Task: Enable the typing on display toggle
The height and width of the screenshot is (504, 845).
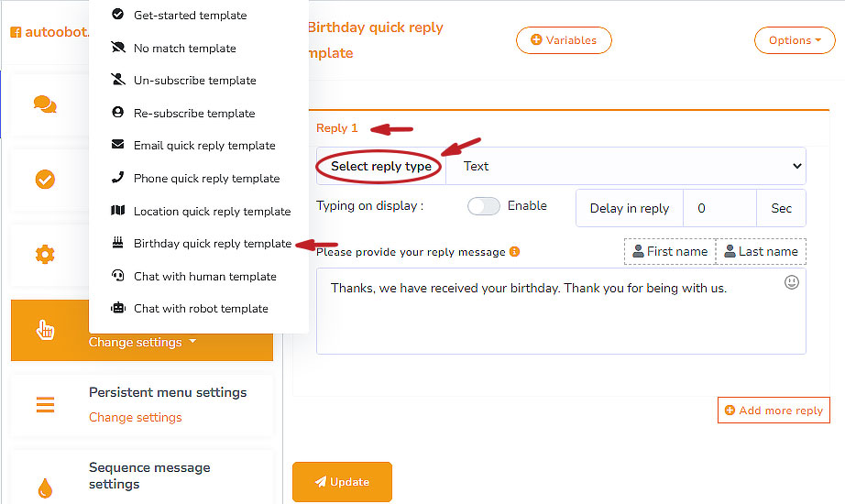Action: [484, 206]
